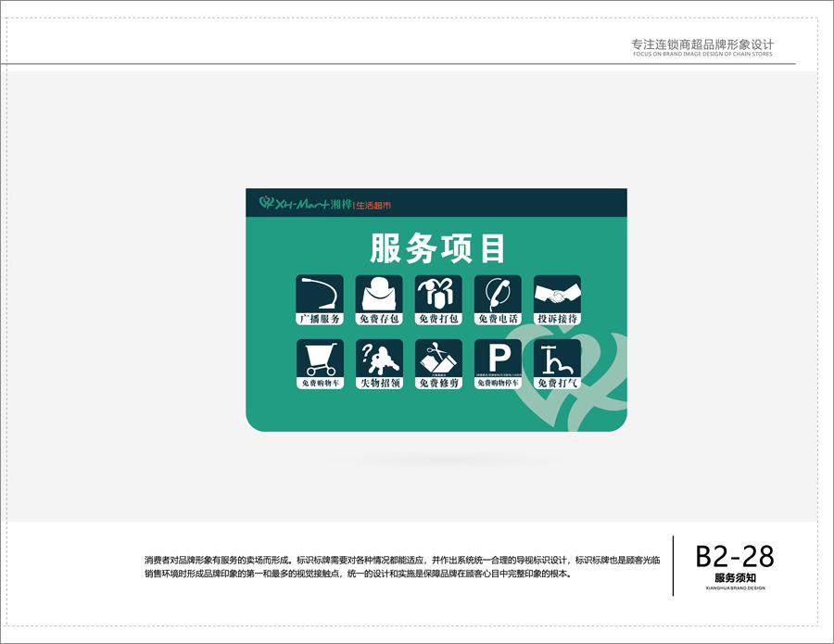834x644 pixels.
Task: Click the 广播服务 microphone icon
Action: pyautogui.click(x=320, y=300)
